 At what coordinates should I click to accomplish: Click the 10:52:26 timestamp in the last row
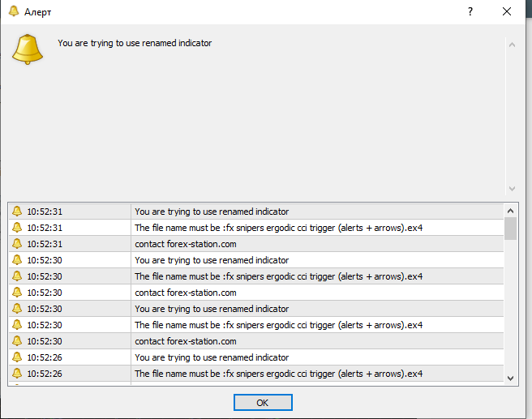(x=45, y=374)
